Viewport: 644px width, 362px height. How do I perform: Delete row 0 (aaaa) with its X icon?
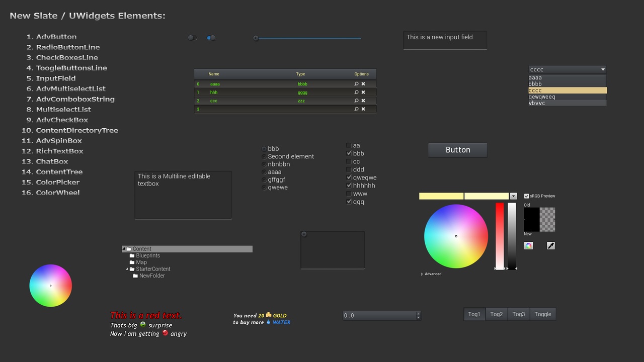coord(363,84)
